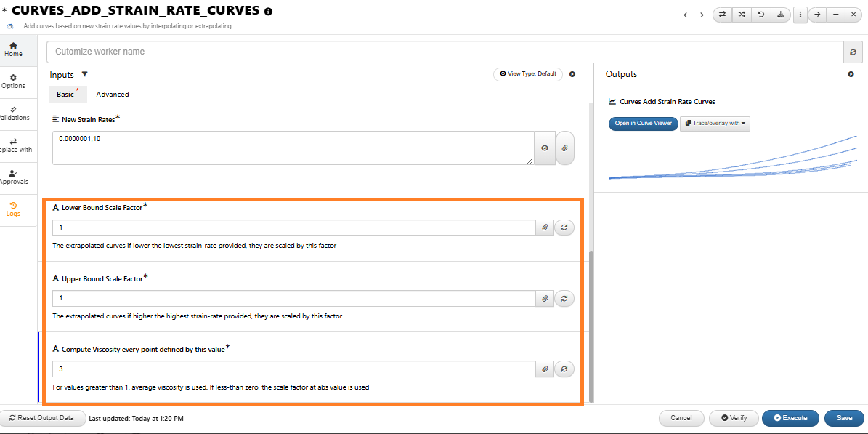868x434 pixels.
Task: Click the undo/reset arrow icon in top toolbar
Action: (761, 15)
